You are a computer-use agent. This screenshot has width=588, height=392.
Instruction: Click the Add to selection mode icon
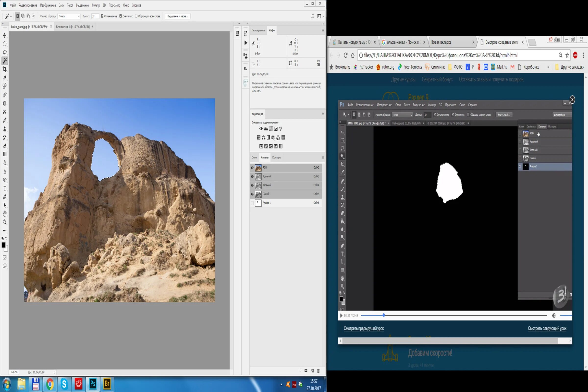pos(23,16)
